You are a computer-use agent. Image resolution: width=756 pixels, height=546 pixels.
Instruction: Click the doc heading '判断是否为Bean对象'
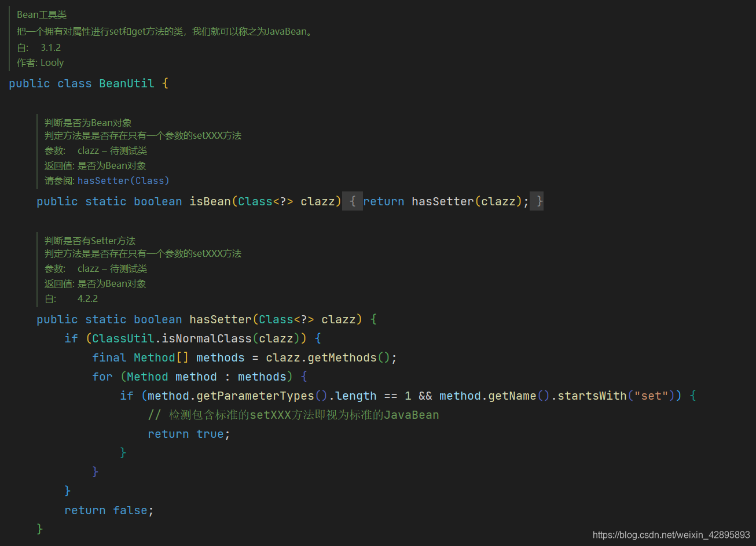(x=88, y=123)
